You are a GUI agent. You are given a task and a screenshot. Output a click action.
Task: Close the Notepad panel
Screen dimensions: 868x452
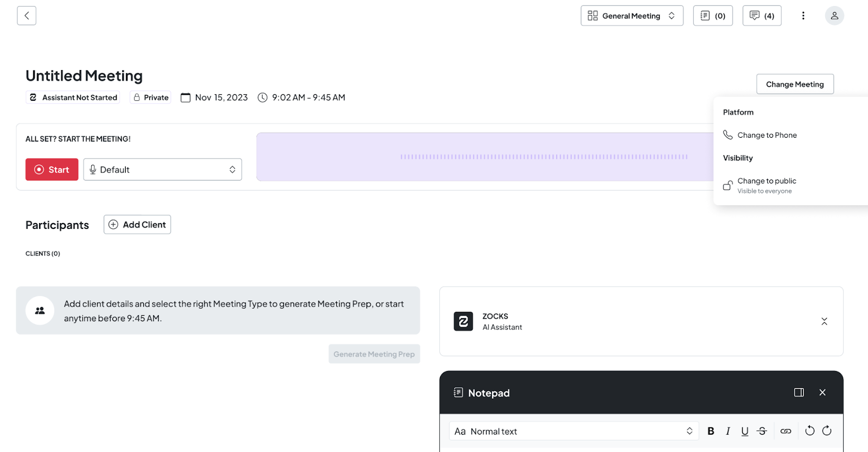pos(822,392)
